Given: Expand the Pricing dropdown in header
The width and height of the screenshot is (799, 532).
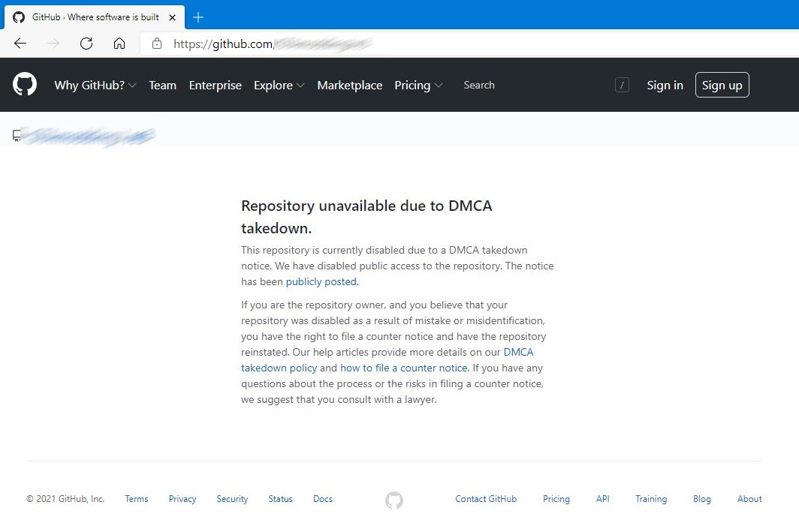Looking at the screenshot, I should (418, 86).
